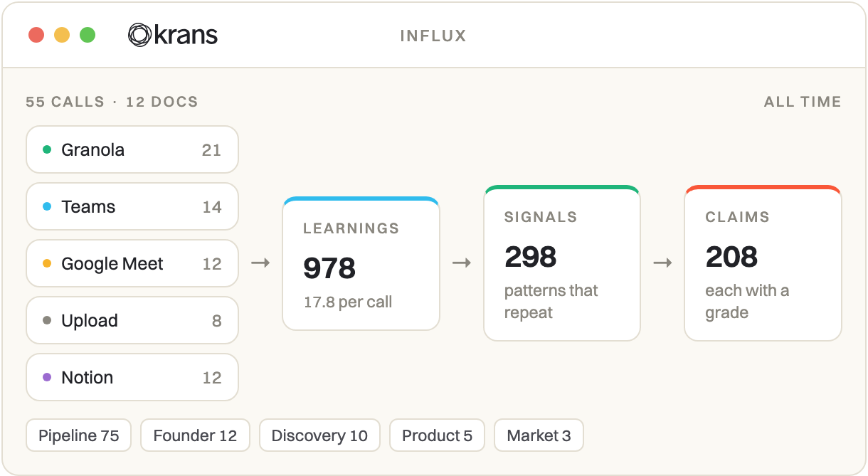Open the ALL TIME range selector
The height and width of the screenshot is (476, 868).
pyautogui.click(x=803, y=102)
